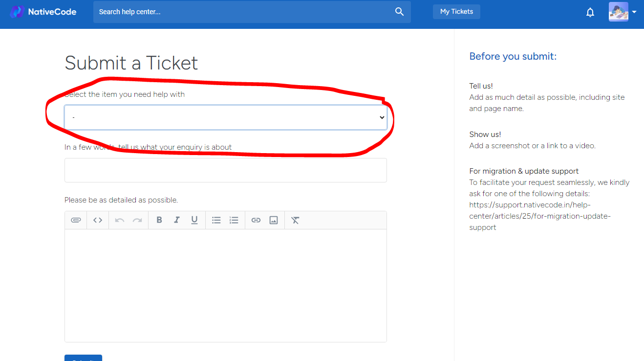Expand the user avatar account menu
Image resolution: width=644 pixels, height=361 pixels.
click(x=623, y=12)
